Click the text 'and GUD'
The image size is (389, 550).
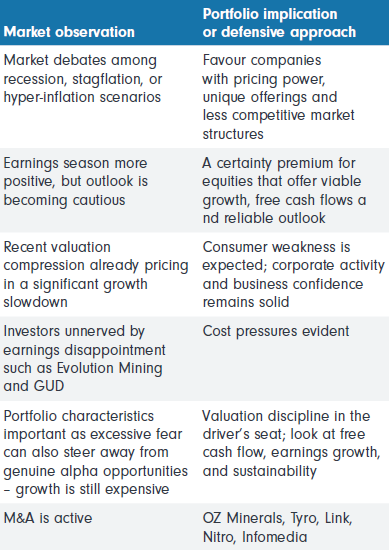(x=34, y=386)
